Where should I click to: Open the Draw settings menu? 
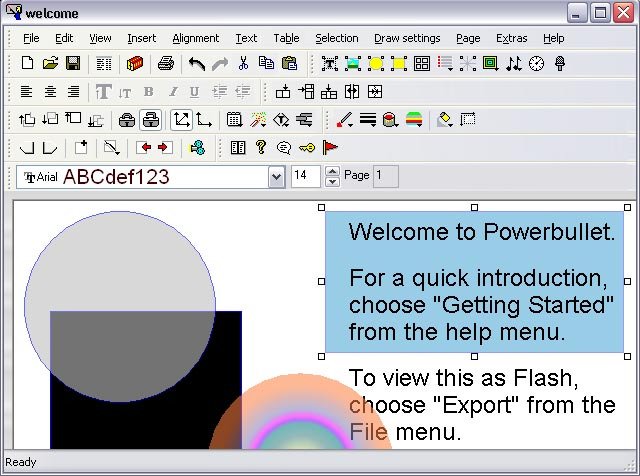[x=407, y=38]
